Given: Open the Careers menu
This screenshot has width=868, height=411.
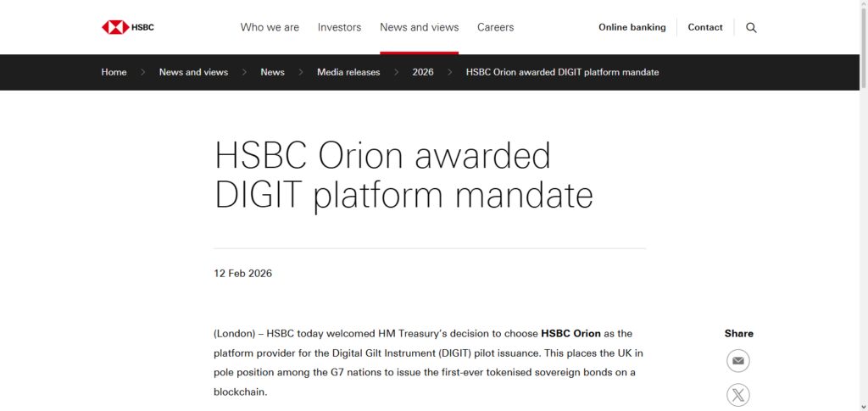Looking at the screenshot, I should (495, 27).
